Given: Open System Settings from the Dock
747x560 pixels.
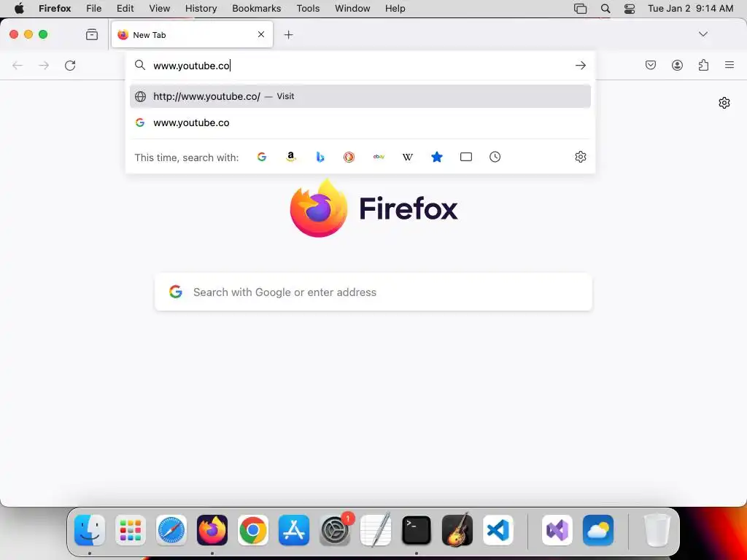Looking at the screenshot, I should [335, 530].
